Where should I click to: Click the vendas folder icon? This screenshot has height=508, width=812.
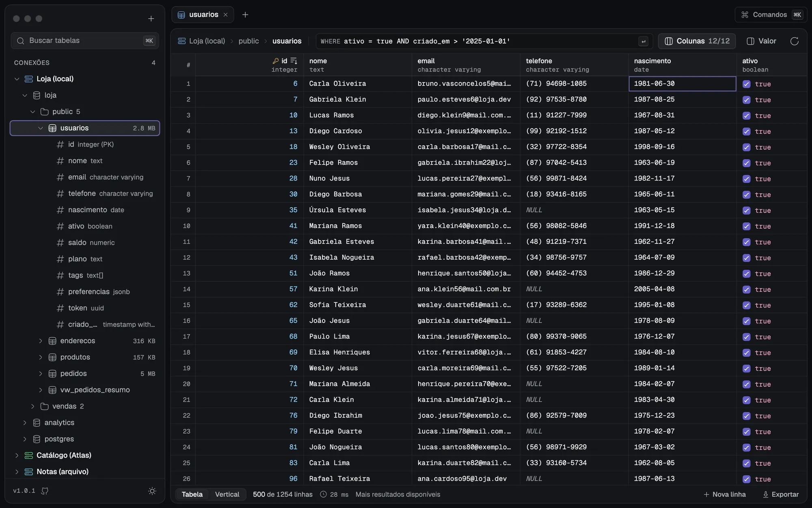click(45, 406)
